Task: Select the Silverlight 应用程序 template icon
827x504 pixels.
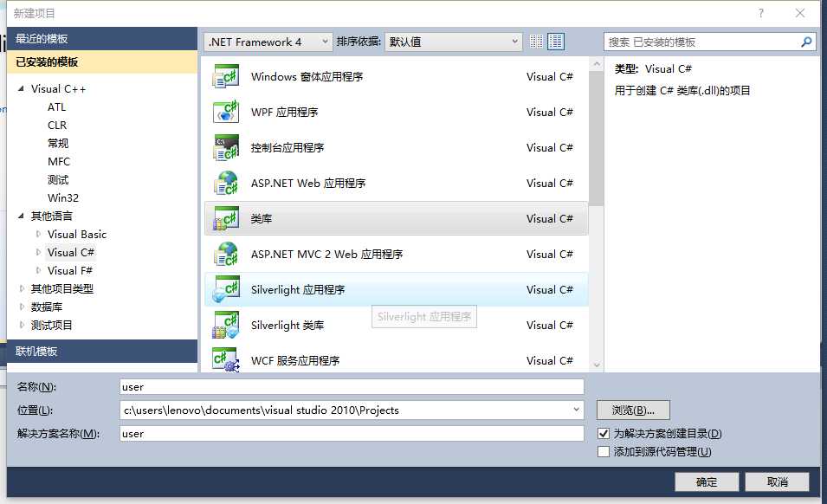Action: coord(226,289)
